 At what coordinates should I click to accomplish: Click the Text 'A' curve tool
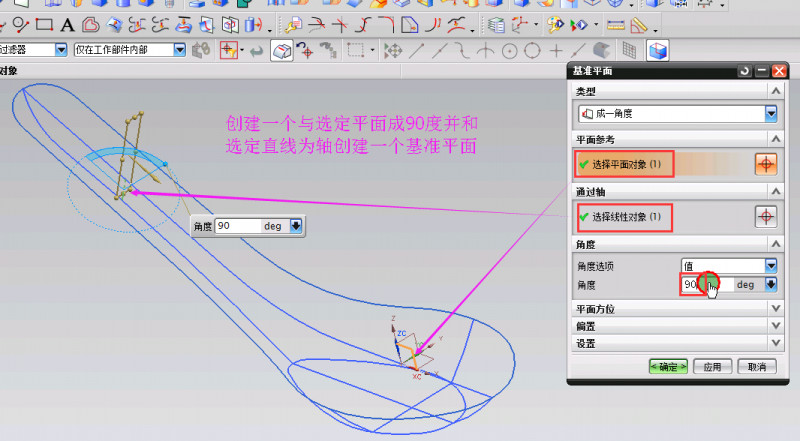[67, 24]
